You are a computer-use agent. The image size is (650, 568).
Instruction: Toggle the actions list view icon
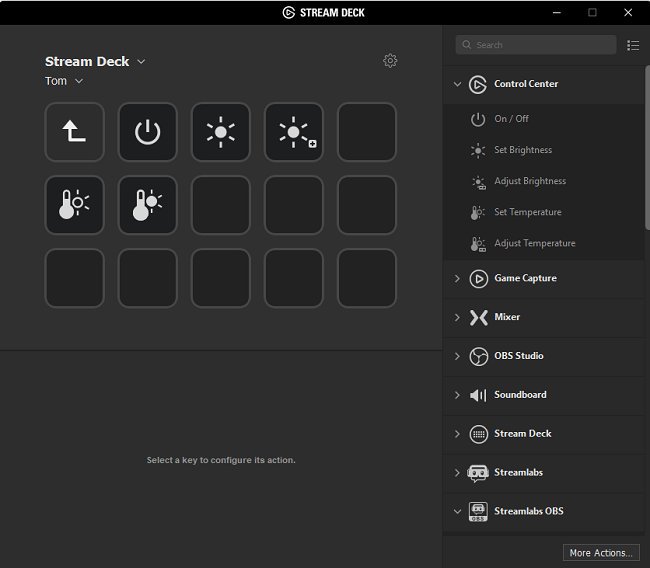click(633, 45)
